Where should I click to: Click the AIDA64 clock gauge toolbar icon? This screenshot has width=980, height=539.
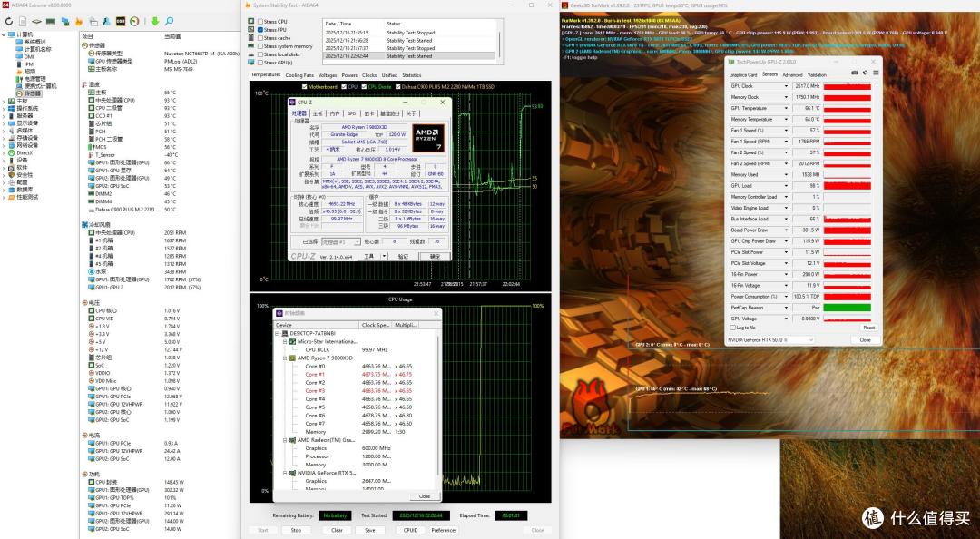point(134,21)
